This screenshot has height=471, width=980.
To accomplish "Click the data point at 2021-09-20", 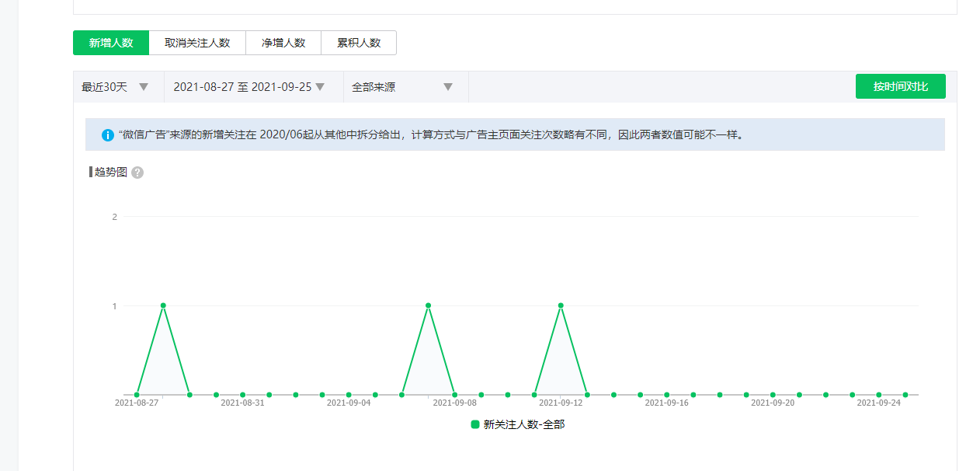I will click(x=773, y=395).
